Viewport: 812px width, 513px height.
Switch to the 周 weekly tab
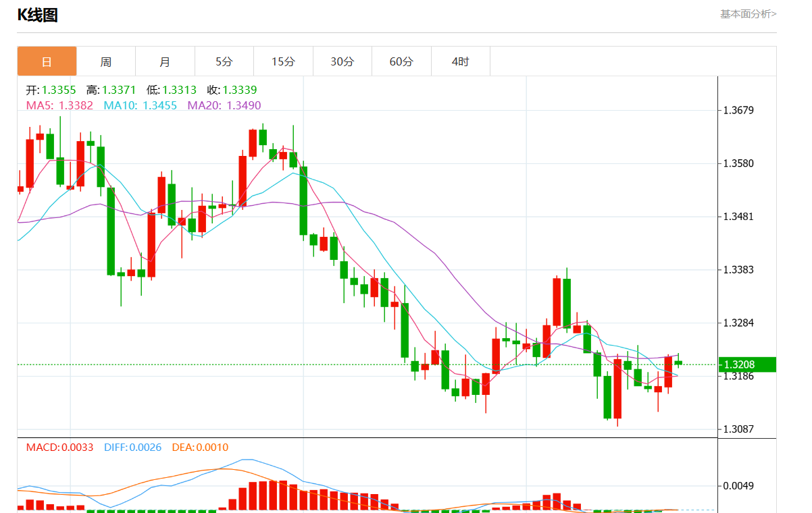106,61
